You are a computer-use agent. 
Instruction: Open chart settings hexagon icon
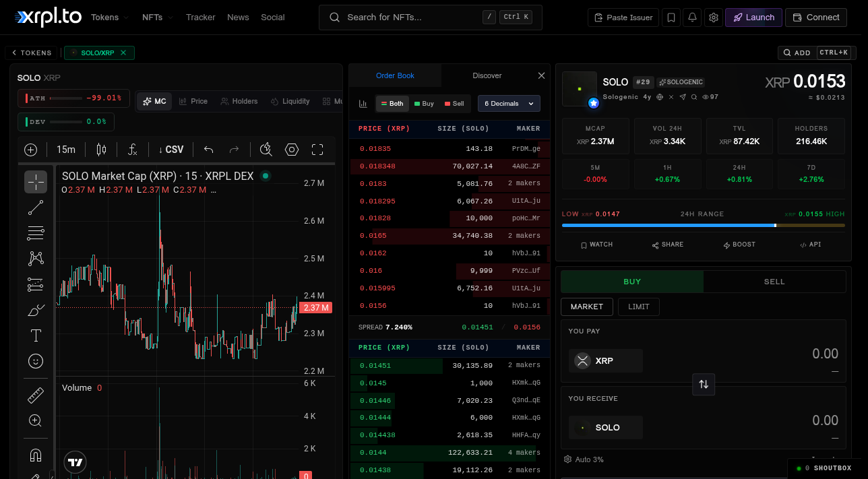click(292, 150)
